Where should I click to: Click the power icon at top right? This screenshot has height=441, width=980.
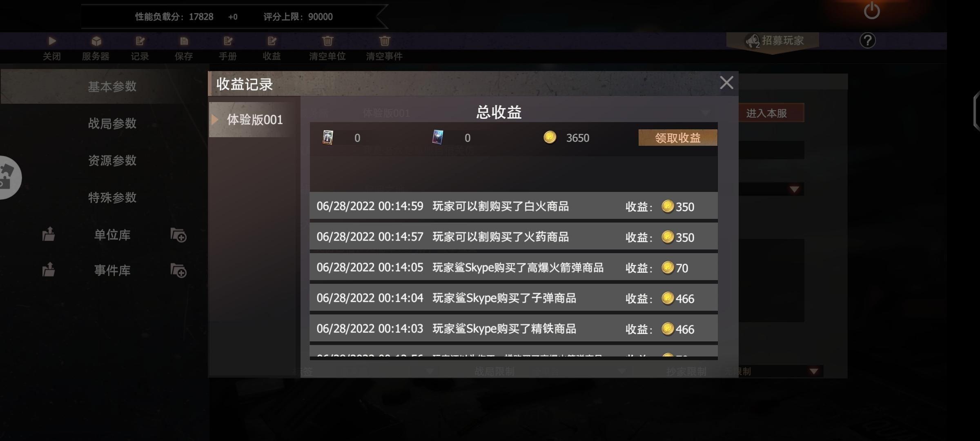(x=871, y=10)
